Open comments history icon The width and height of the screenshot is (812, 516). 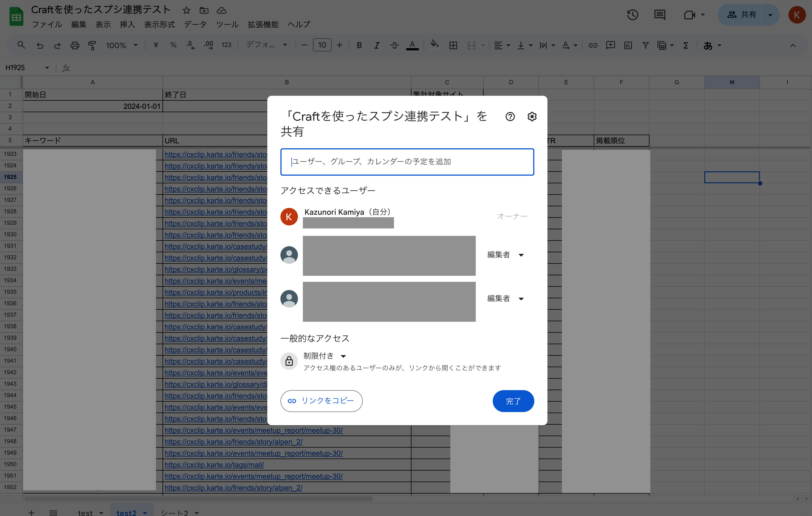coord(660,15)
